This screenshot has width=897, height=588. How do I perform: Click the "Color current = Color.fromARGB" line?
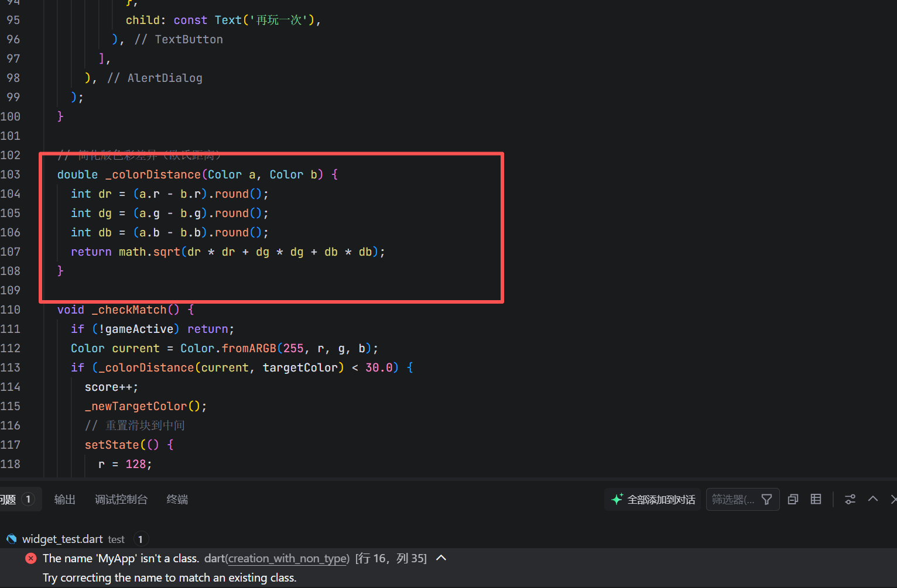225,348
